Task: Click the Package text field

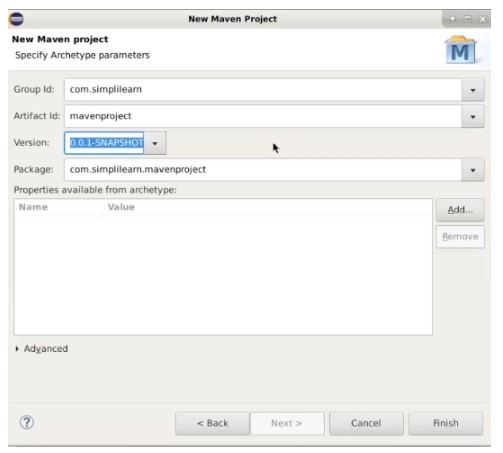Action: click(263, 170)
